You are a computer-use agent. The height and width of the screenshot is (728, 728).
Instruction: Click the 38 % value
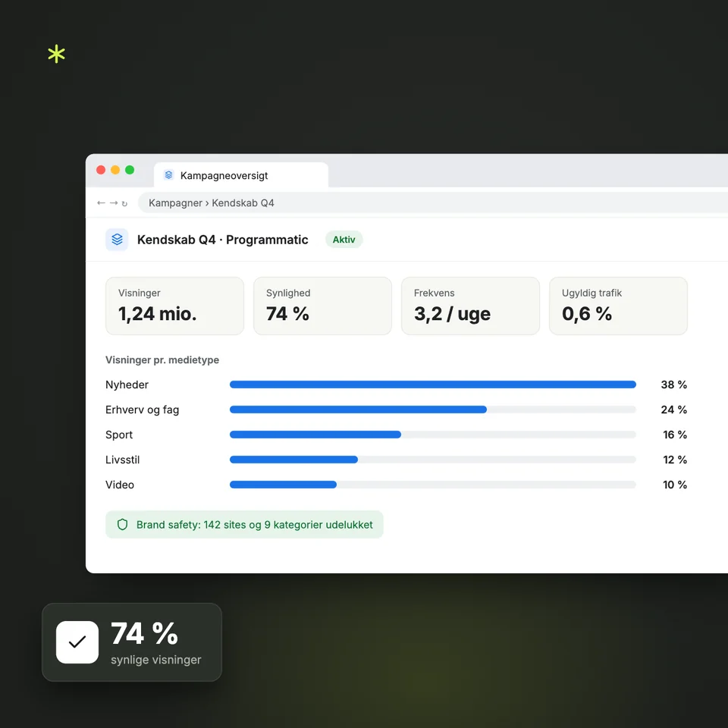coord(673,384)
